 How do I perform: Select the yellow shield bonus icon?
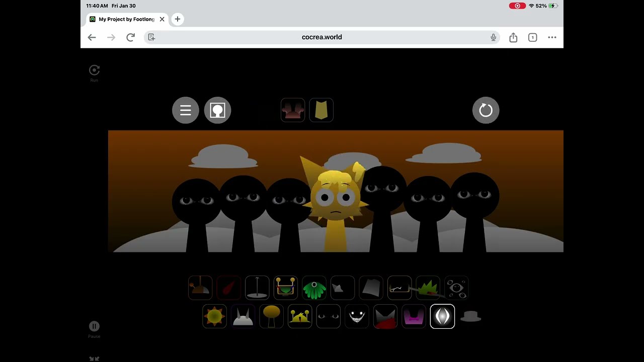(x=321, y=110)
